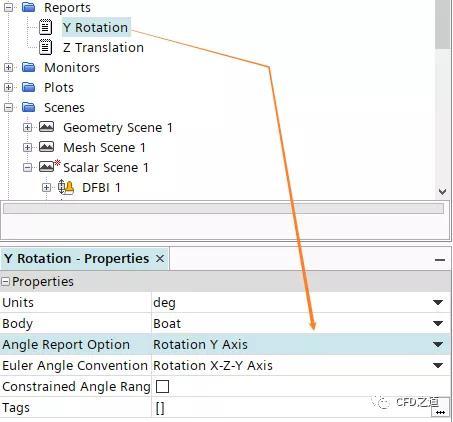The image size is (453, 422).
Task: Collapse the Properties section toggle
Action: click(5, 282)
